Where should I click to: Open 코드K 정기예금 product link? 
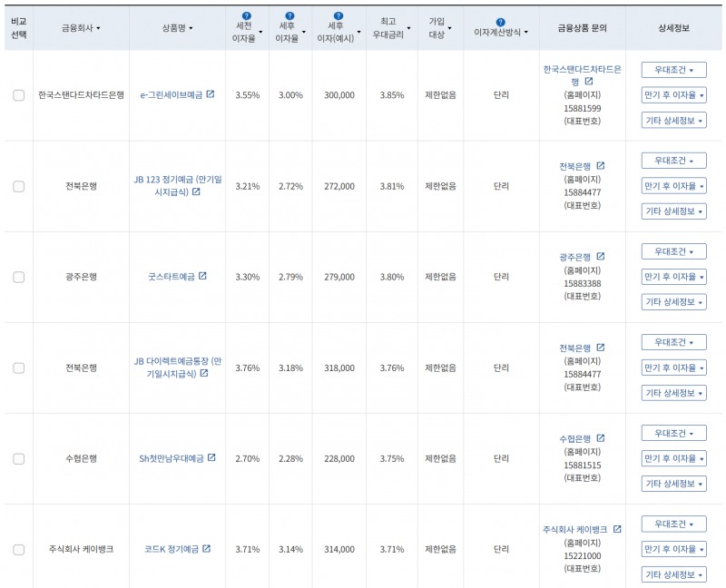pos(172,549)
